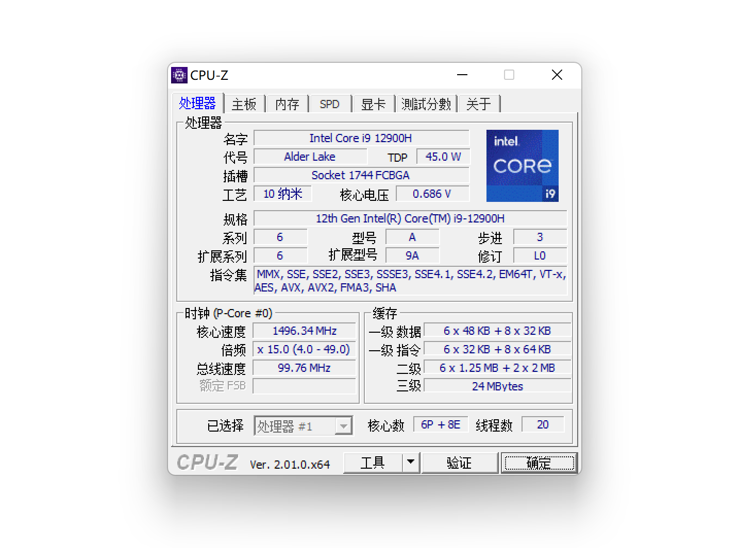Click the 工具 button

[x=373, y=463]
